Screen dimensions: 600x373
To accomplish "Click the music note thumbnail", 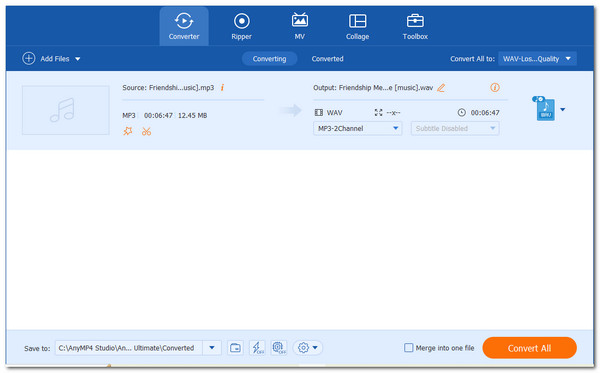I will click(65, 110).
